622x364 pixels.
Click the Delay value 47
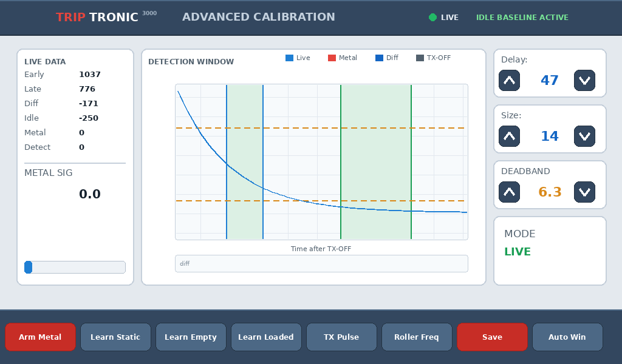tap(549, 81)
